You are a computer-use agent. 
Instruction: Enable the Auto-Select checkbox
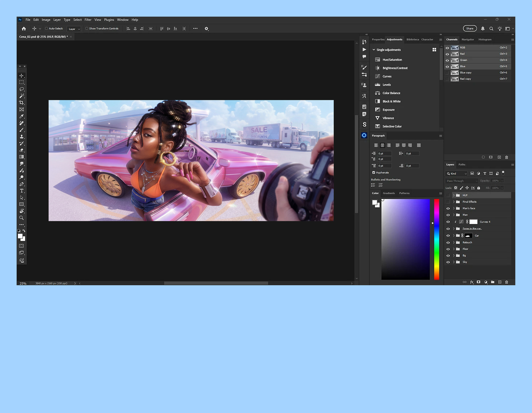pos(46,28)
